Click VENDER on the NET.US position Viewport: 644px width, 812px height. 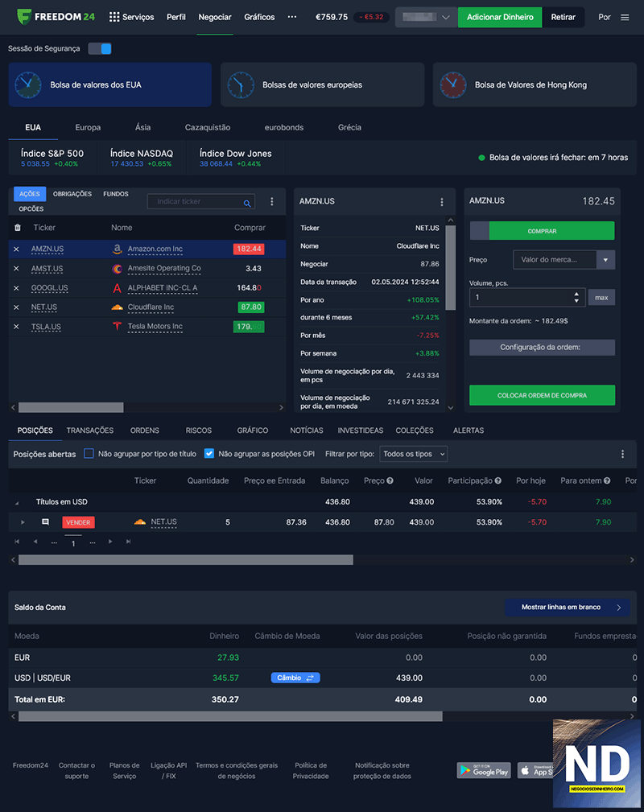coord(78,522)
